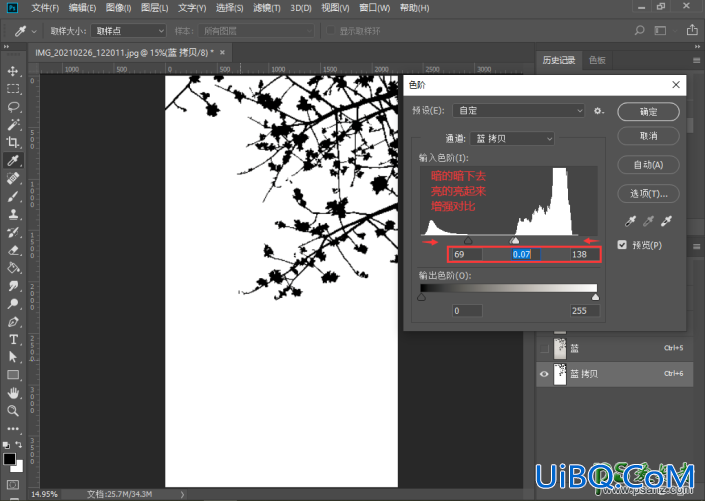Open the history panel flyout menu

696,60
